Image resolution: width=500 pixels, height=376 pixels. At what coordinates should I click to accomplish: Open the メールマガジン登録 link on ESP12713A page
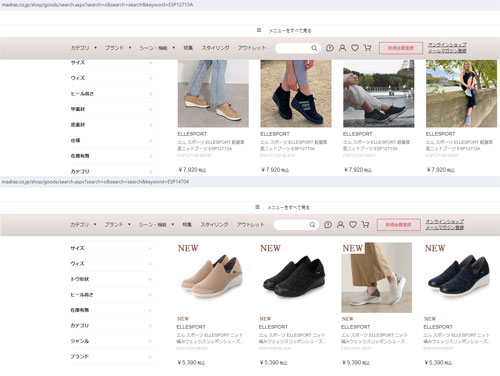pyautogui.click(x=447, y=51)
